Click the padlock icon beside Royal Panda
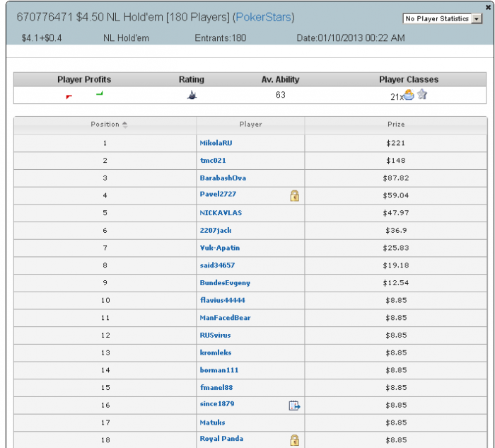This screenshot has width=495, height=448. coord(295,440)
